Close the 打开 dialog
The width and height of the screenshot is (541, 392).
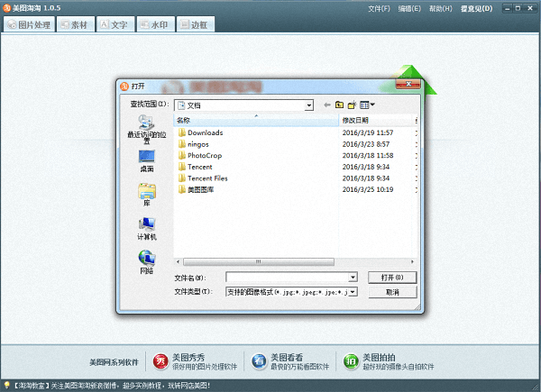coord(408,84)
